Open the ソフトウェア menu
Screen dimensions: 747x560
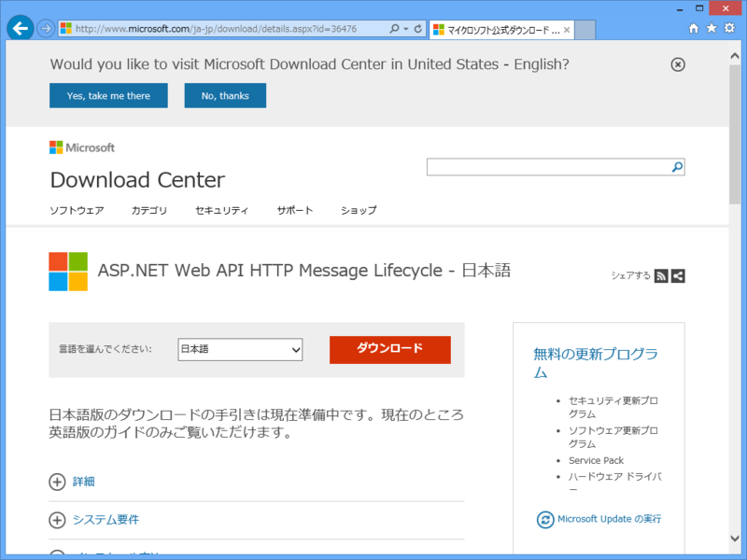[77, 210]
